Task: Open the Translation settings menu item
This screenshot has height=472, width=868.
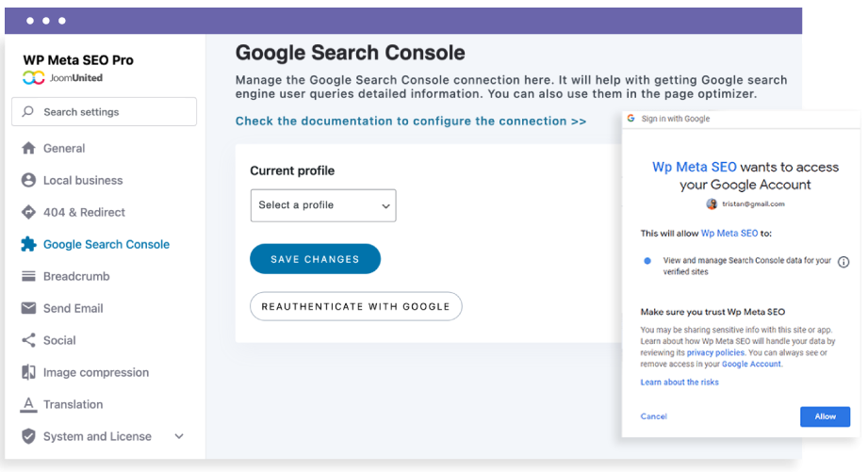Action: [x=73, y=404]
